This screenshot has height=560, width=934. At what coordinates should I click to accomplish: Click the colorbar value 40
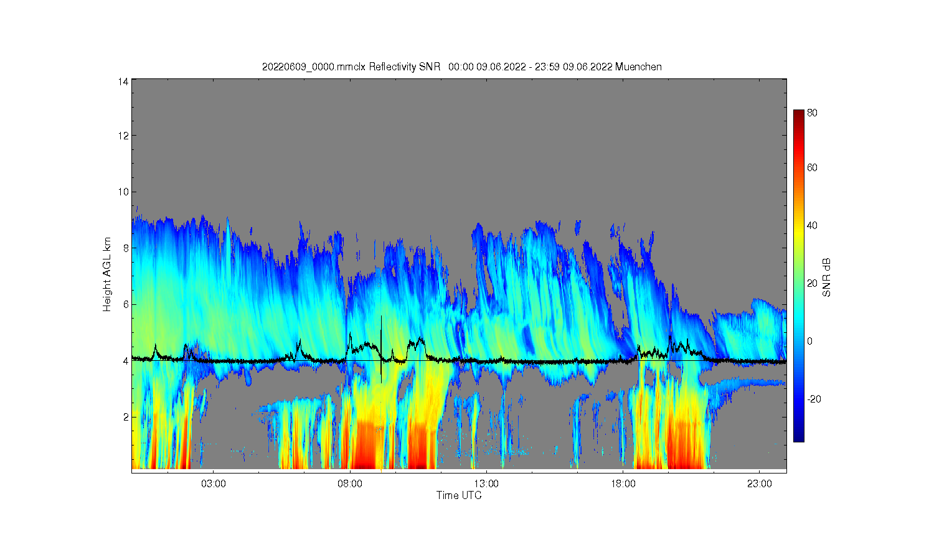(x=813, y=225)
